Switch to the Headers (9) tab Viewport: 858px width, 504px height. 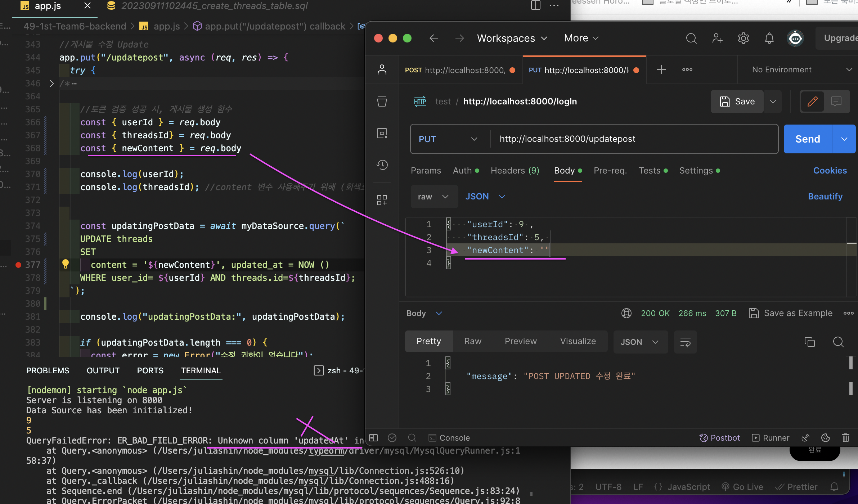point(515,171)
